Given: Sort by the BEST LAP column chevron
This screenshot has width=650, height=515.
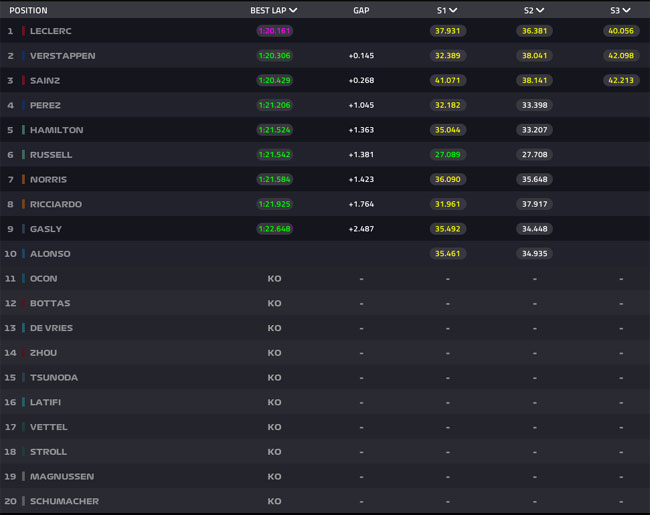Looking at the screenshot, I should (293, 10).
